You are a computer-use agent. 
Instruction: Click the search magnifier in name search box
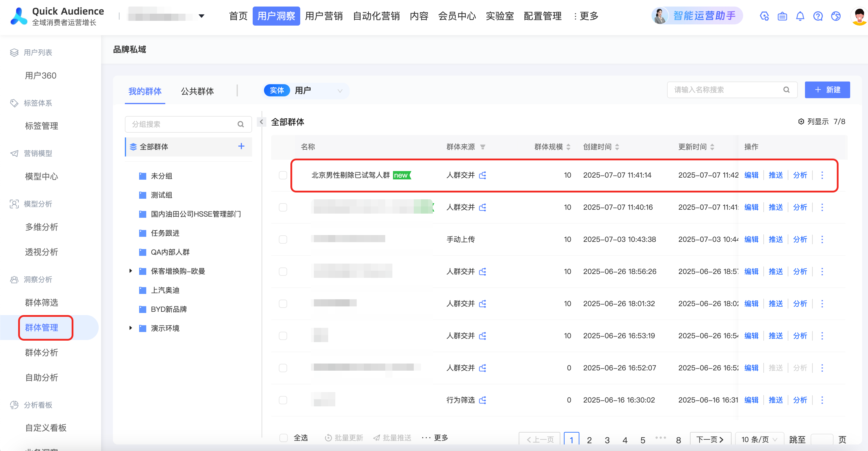pos(786,90)
